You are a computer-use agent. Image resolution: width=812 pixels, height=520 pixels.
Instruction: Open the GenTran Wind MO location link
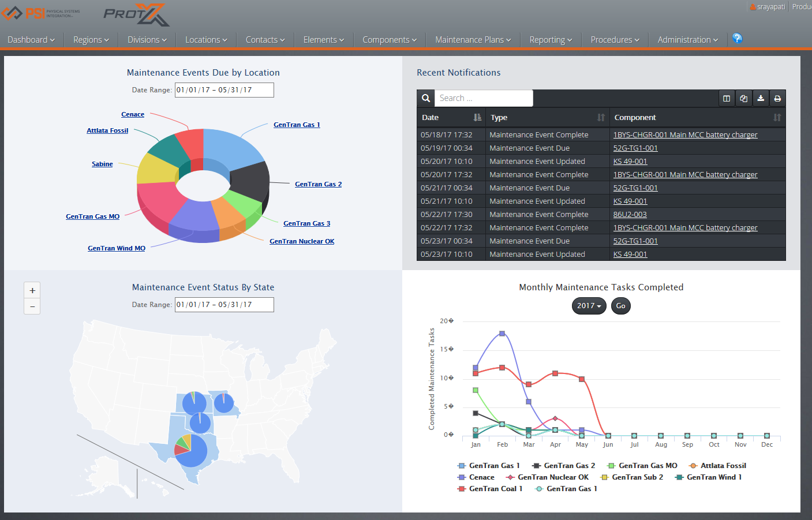click(117, 248)
